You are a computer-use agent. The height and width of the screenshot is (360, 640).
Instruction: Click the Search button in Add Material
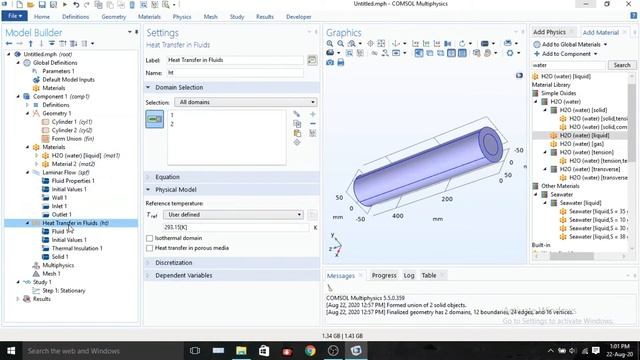[622, 65]
